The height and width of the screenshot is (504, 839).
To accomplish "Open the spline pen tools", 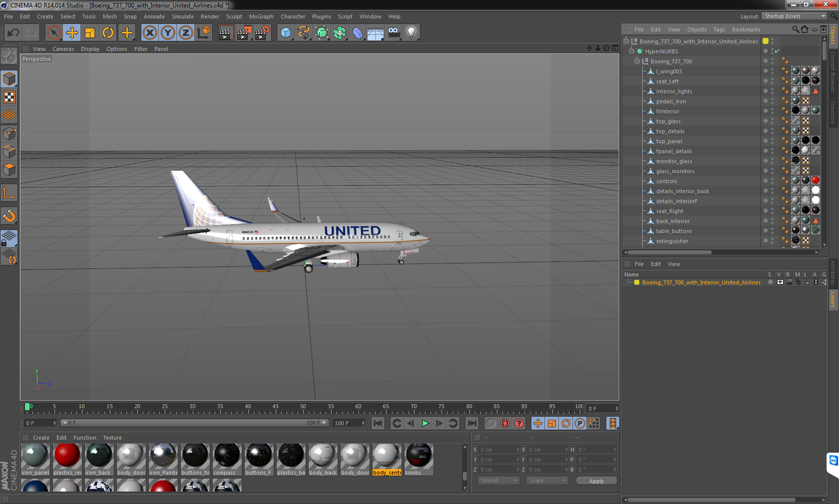I will 304,33.
